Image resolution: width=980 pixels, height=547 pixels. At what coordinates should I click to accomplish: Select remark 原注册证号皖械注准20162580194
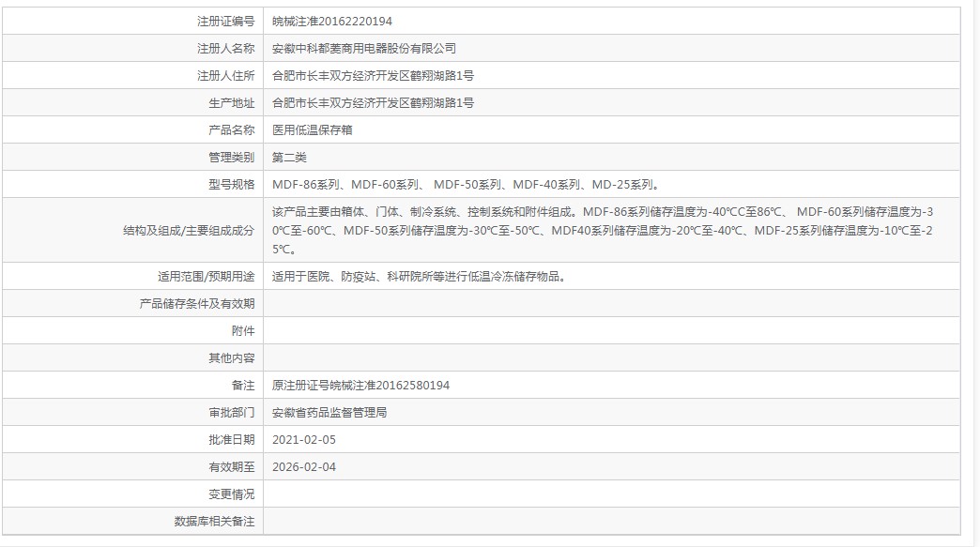360,386
